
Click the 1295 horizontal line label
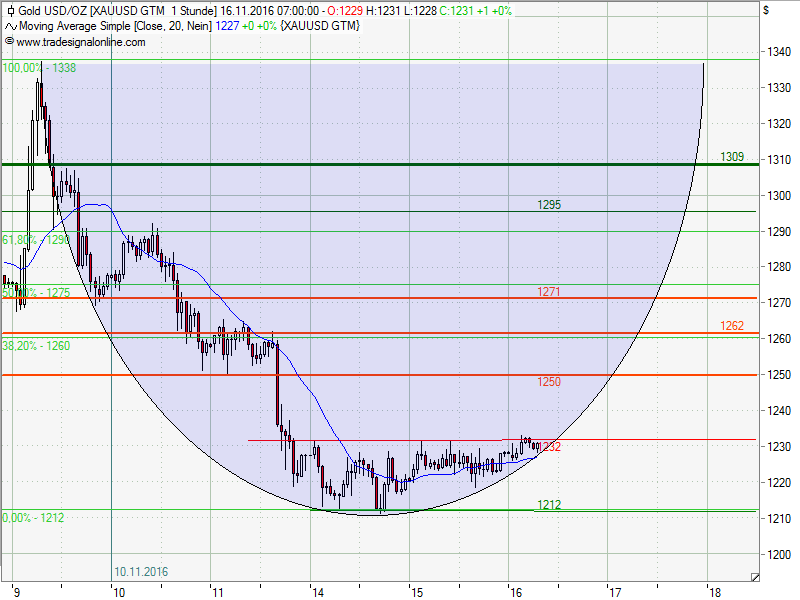549,205
